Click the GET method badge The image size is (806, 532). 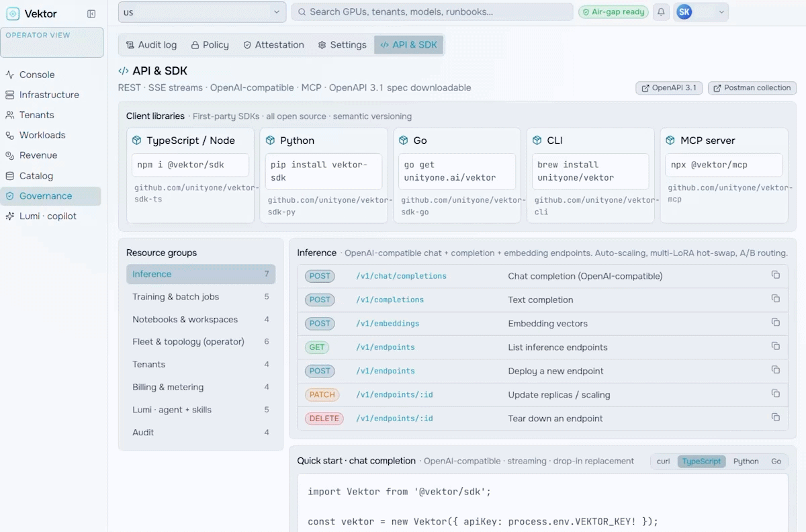[317, 347]
